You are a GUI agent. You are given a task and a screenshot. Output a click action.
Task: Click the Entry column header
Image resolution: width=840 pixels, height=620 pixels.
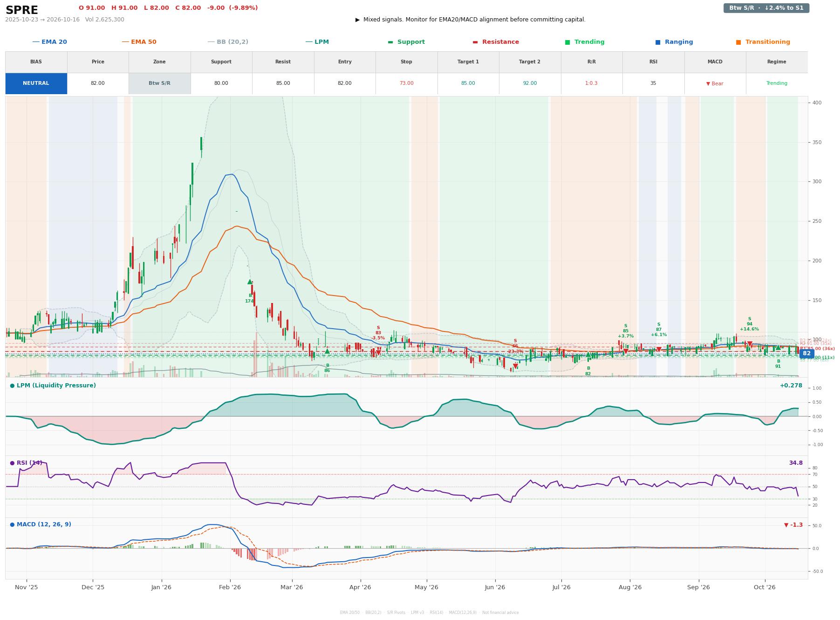pyautogui.click(x=345, y=62)
